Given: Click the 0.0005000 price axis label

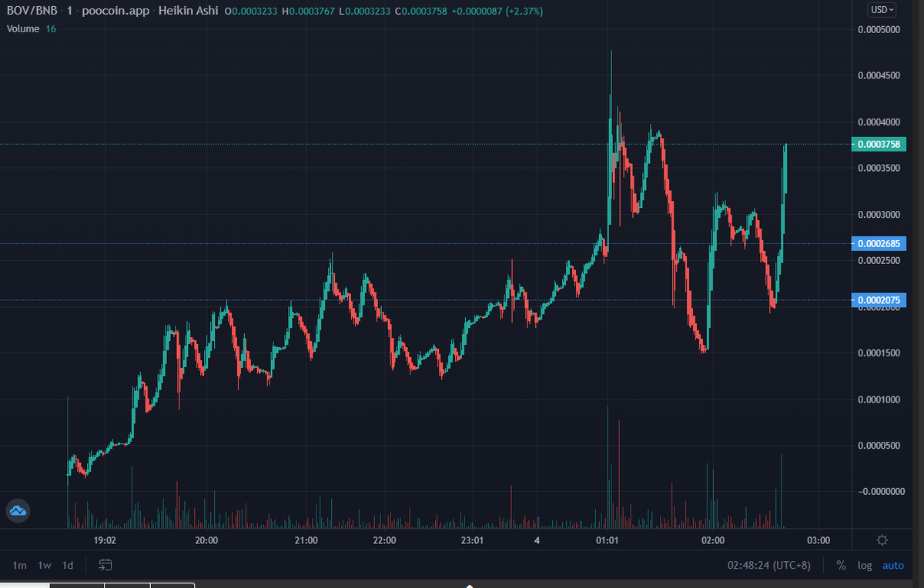Looking at the screenshot, I should [879, 30].
